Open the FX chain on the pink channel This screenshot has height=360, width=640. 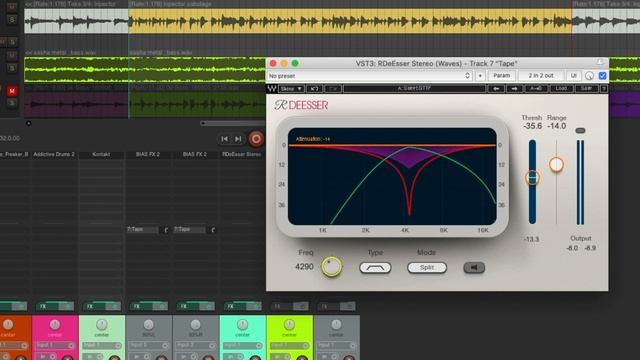[47, 306]
